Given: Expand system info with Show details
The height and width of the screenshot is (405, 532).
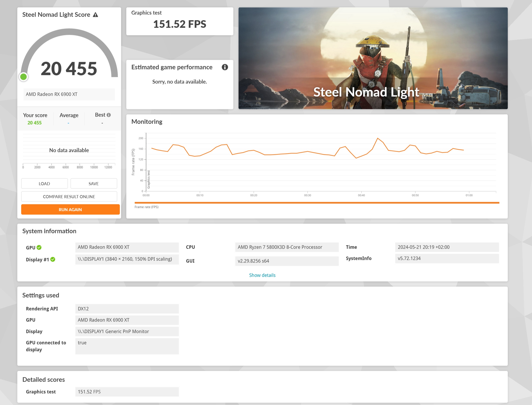Looking at the screenshot, I should (262, 275).
